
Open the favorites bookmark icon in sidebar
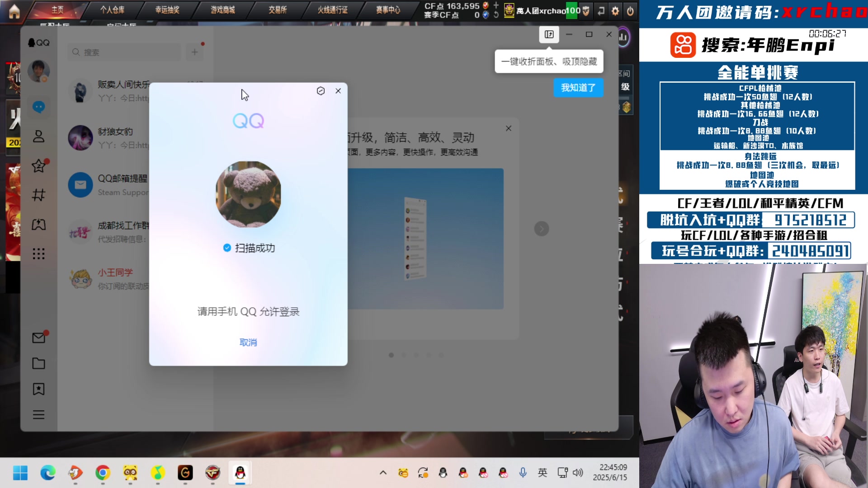pos(39,389)
